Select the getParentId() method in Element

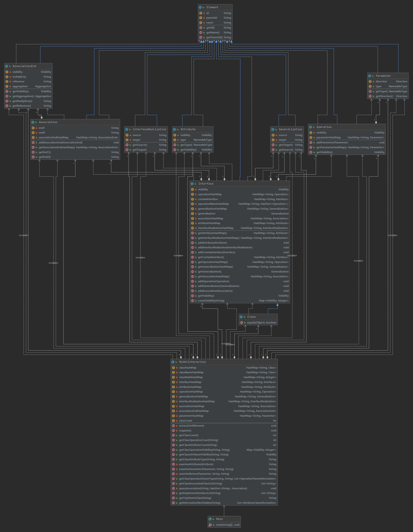tap(214, 38)
